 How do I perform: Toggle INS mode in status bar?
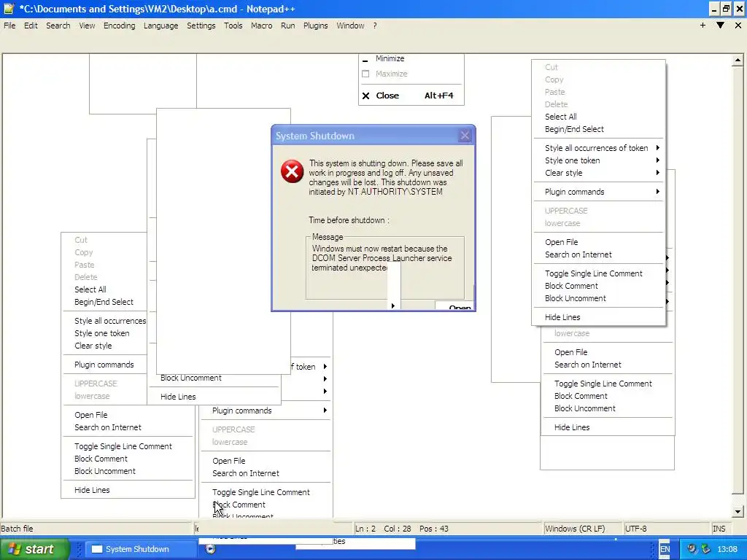pos(719,529)
